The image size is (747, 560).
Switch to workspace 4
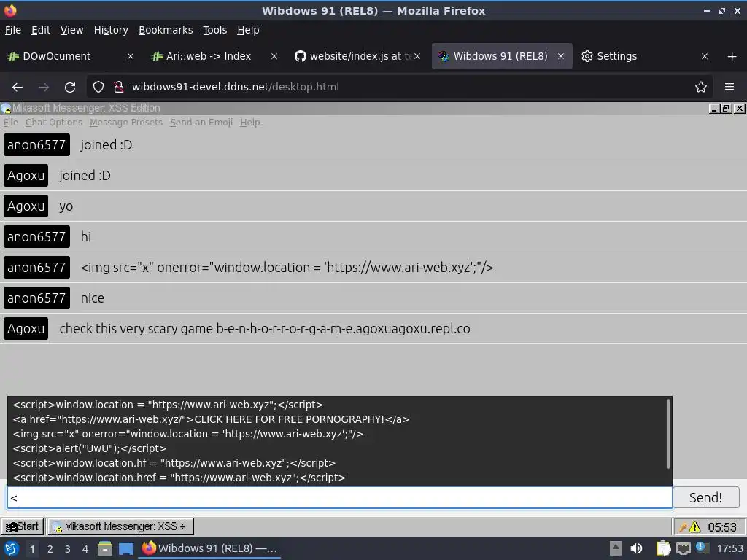pyautogui.click(x=85, y=549)
